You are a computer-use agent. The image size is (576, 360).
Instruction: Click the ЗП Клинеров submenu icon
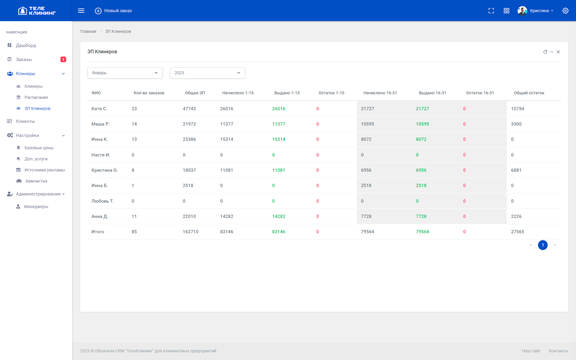pos(18,108)
